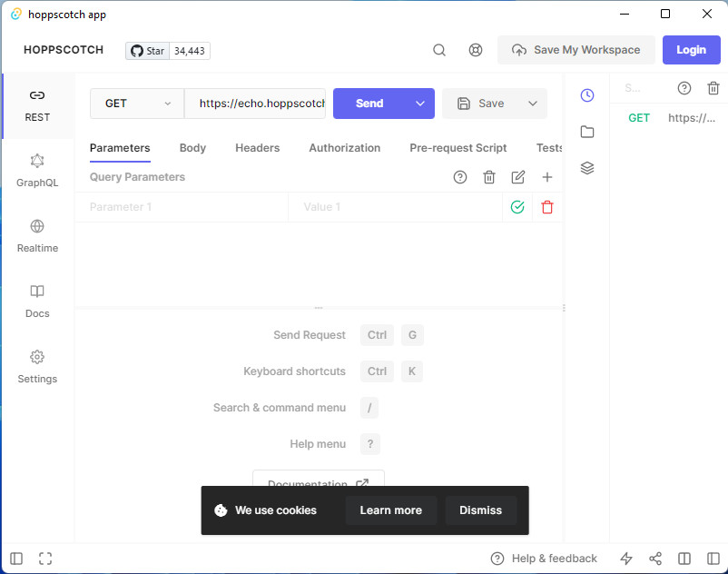Open keyboard shortcuts lightning icon
The width and height of the screenshot is (728, 574).
pyautogui.click(x=626, y=559)
